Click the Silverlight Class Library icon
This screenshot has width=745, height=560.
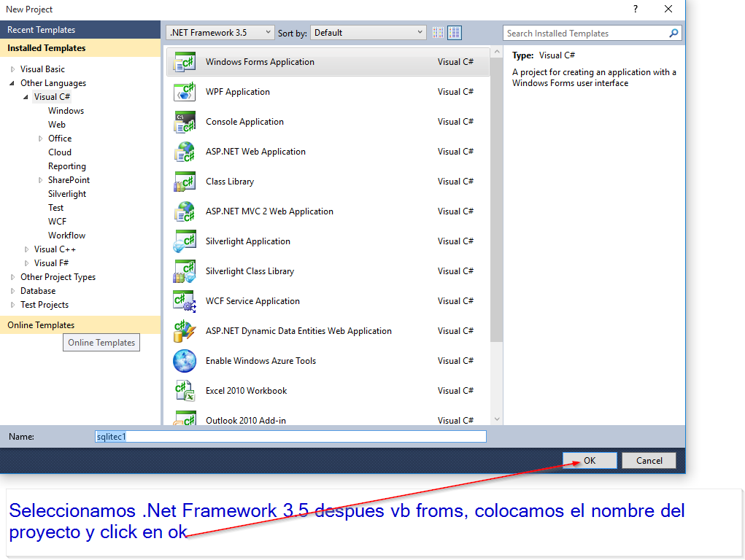185,271
